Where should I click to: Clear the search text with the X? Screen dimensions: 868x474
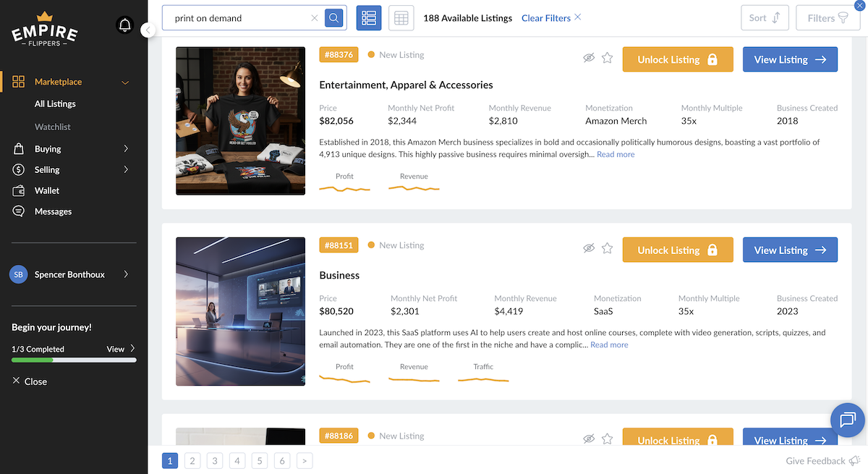315,18
